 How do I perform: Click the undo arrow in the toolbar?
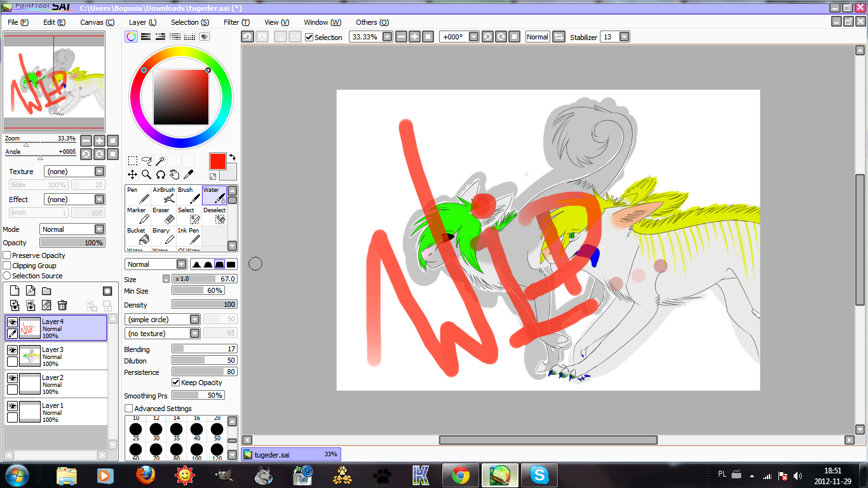[247, 37]
